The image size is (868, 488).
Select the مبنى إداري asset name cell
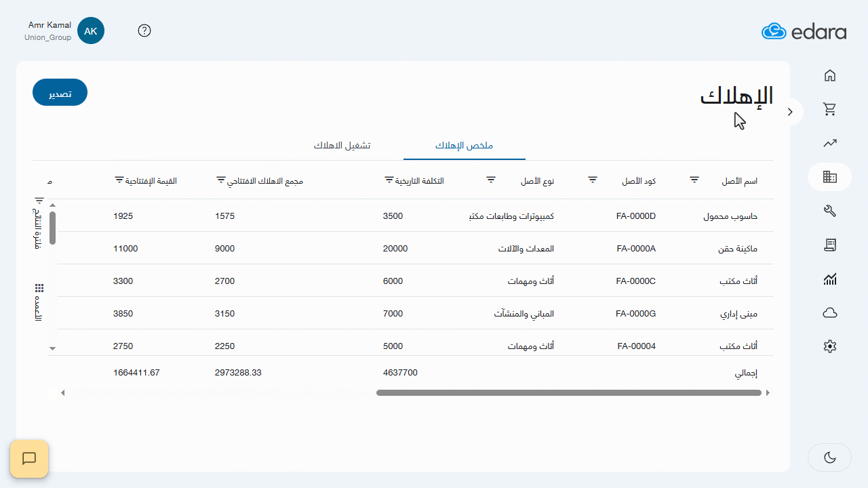(x=738, y=314)
